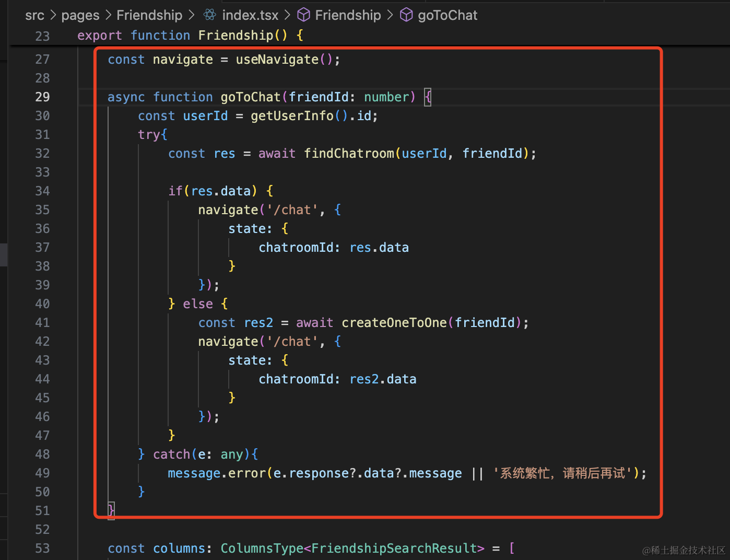
Task: Select line number 32 in the gutter
Action: point(42,154)
